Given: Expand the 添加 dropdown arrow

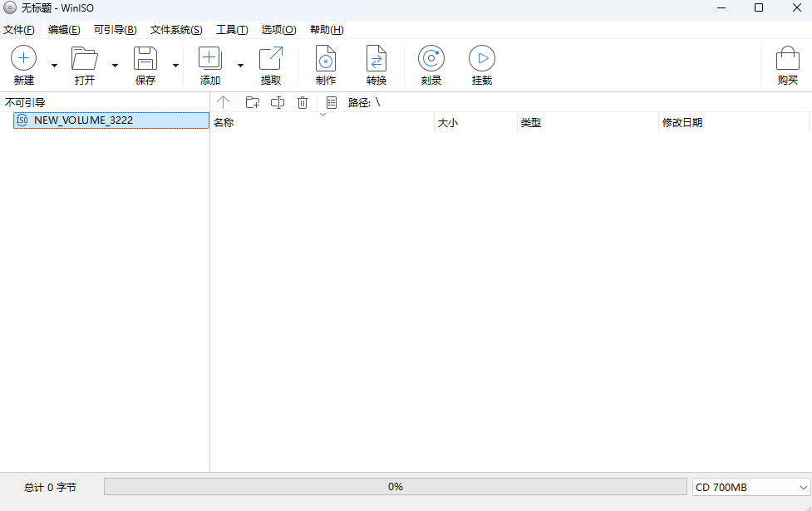Looking at the screenshot, I should (x=239, y=65).
